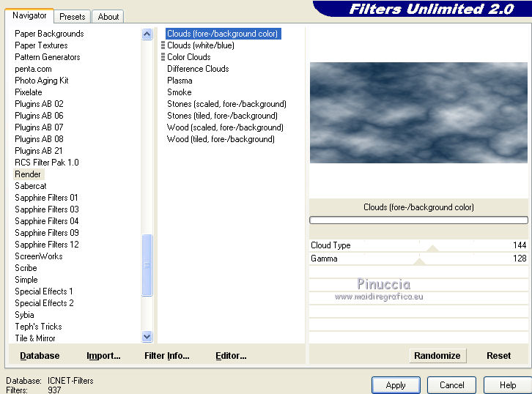Open the About tab
This screenshot has width=532, height=394.
click(108, 17)
